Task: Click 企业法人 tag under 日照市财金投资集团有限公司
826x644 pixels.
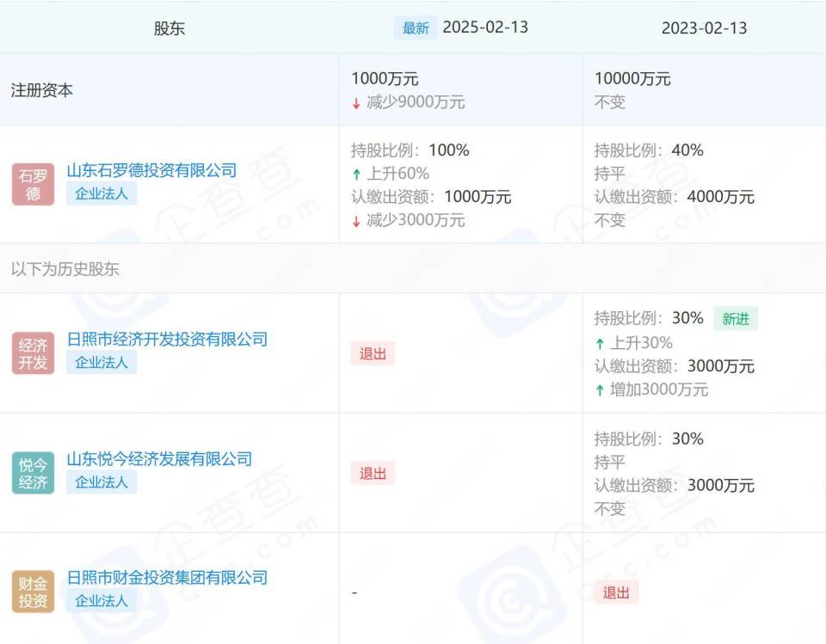Action: [102, 600]
